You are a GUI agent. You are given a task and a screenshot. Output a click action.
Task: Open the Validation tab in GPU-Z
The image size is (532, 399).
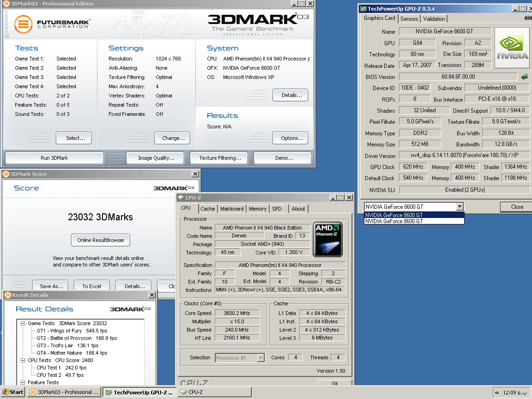click(x=434, y=19)
